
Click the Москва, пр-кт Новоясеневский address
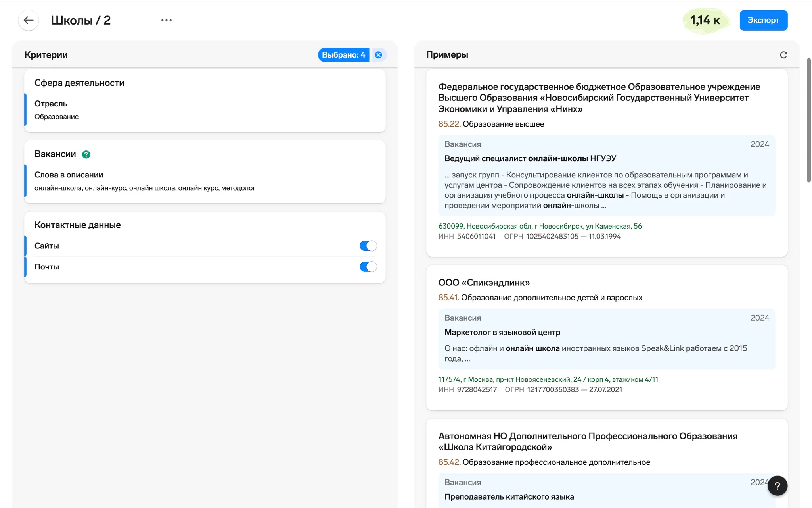click(x=548, y=379)
